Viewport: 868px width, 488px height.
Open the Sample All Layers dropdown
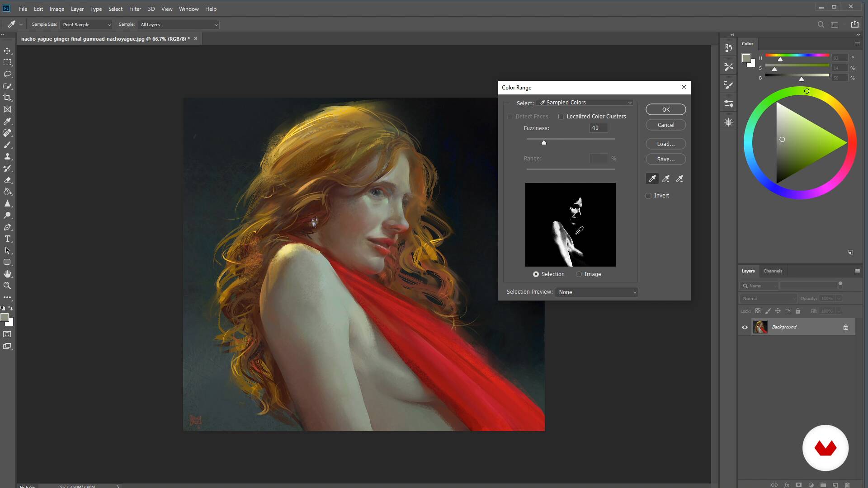tap(179, 24)
